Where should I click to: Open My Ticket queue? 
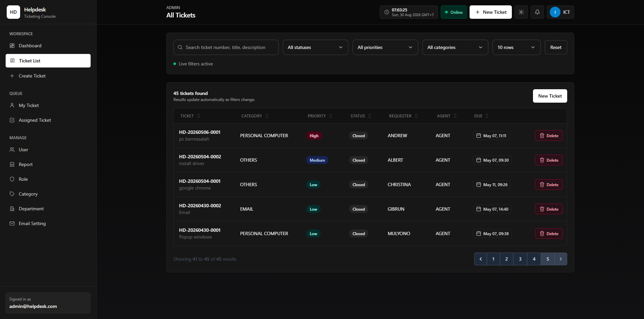48,105
